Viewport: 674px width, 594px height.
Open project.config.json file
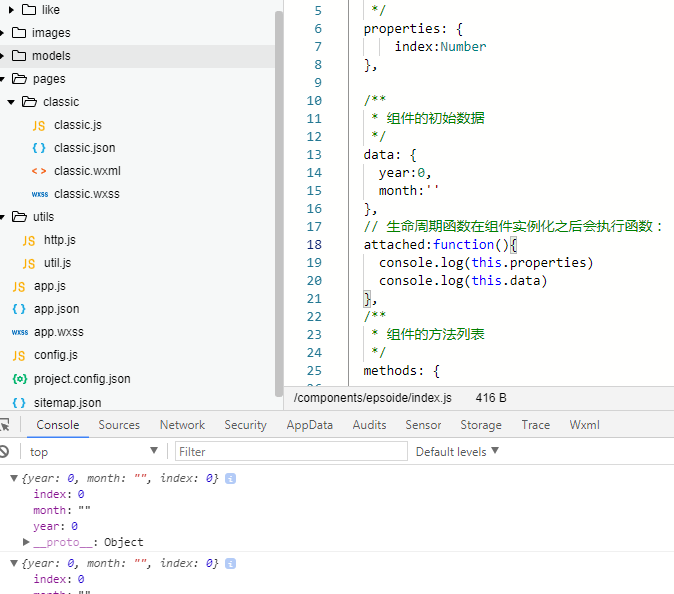(x=82, y=379)
